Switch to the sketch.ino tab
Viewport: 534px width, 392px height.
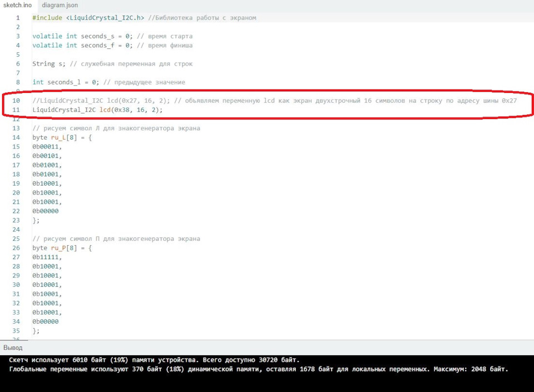(17, 5)
